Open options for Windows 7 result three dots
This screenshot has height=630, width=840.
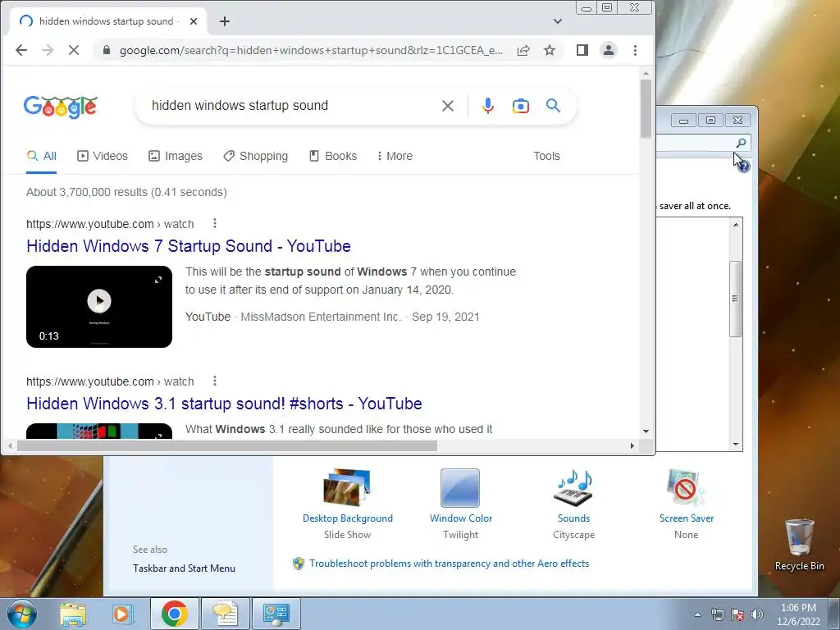[x=215, y=223]
